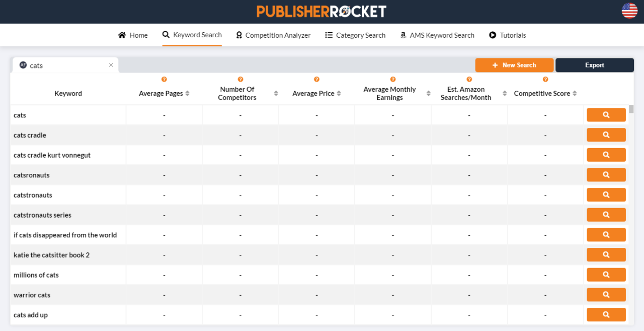Screen dimensions: 644x331
Task: Sort by Number Of Competitors column
Action: (276, 93)
